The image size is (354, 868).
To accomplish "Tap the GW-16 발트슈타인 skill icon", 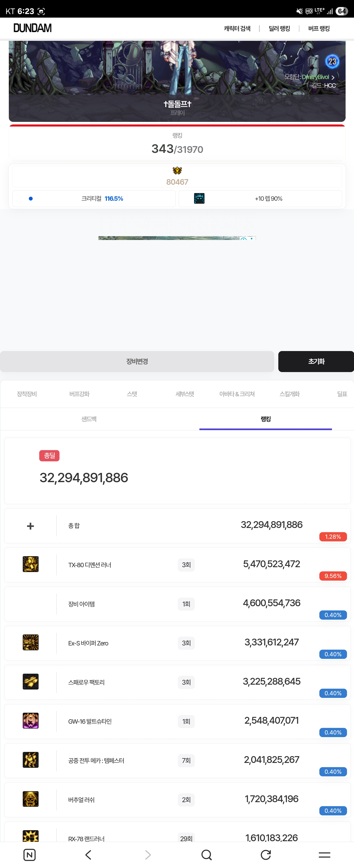I will 30,721.
